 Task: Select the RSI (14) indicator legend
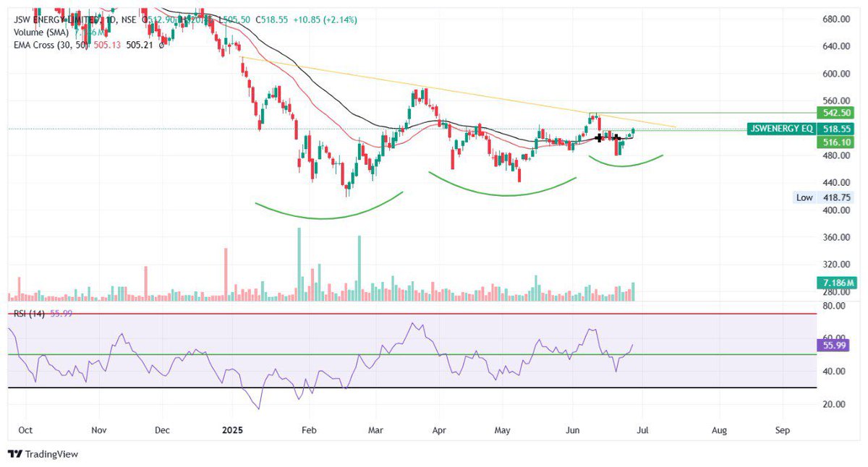29,313
